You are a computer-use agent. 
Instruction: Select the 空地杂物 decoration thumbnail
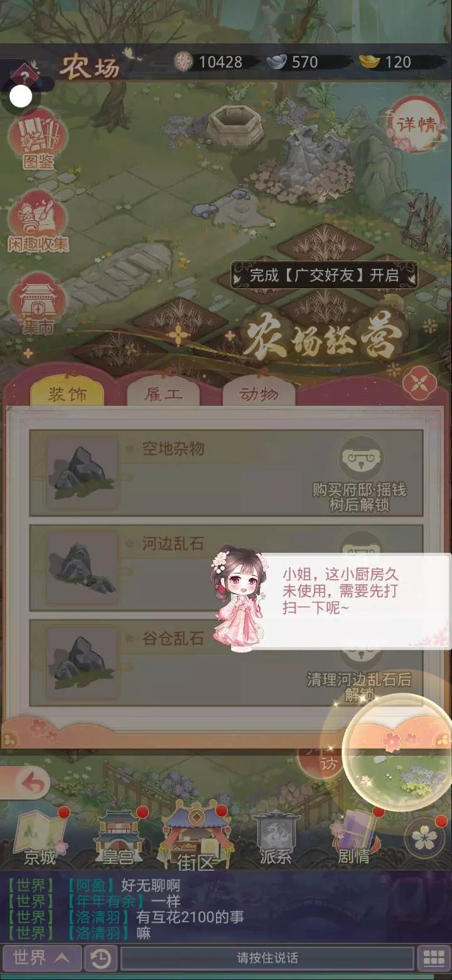[82, 472]
